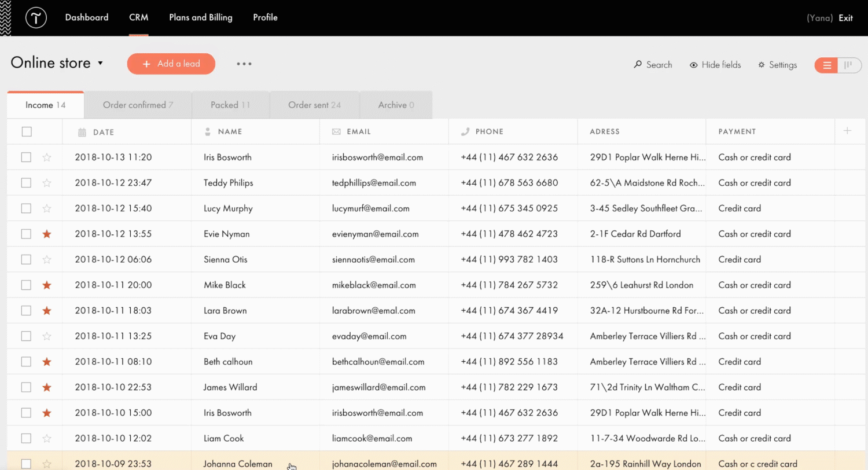Open Settings via the gear icon
Image resolution: width=868 pixels, height=470 pixels.
point(762,65)
